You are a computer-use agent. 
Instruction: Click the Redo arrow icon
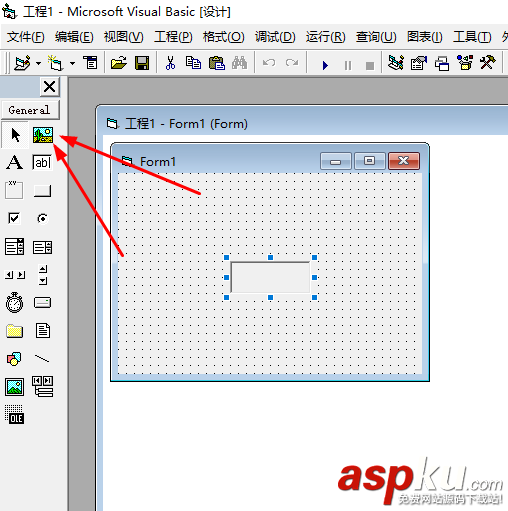pyautogui.click(x=292, y=63)
